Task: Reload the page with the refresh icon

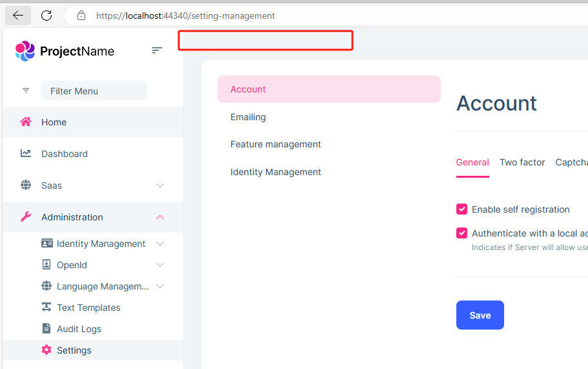Action: point(46,16)
